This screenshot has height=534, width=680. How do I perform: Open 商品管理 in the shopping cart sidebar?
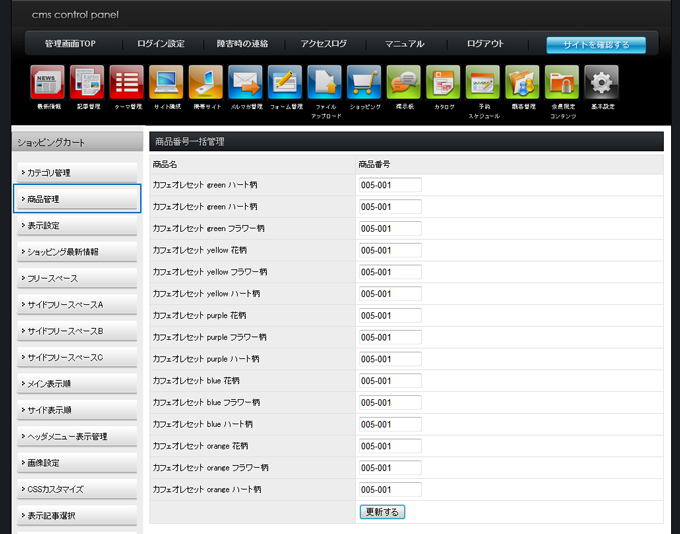point(77,199)
